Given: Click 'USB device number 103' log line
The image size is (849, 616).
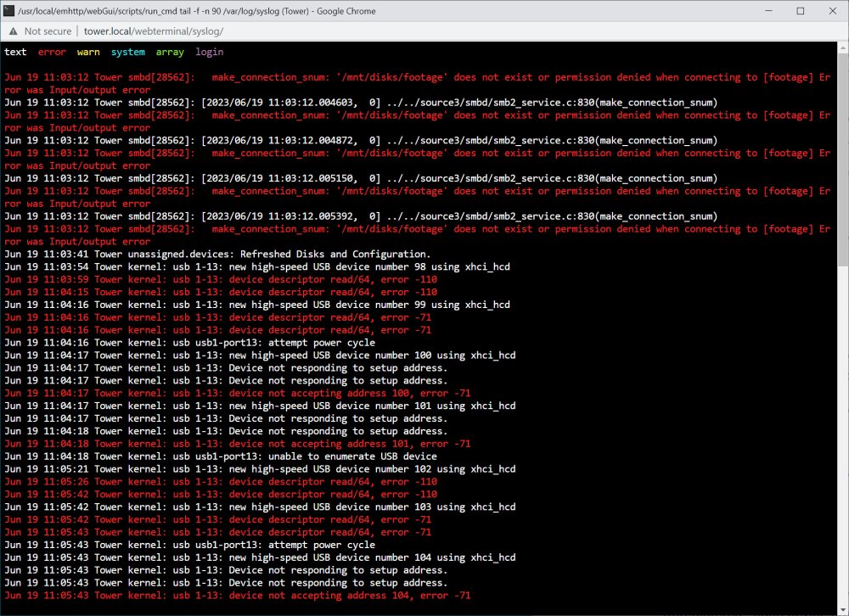Looking at the screenshot, I should coord(260,507).
